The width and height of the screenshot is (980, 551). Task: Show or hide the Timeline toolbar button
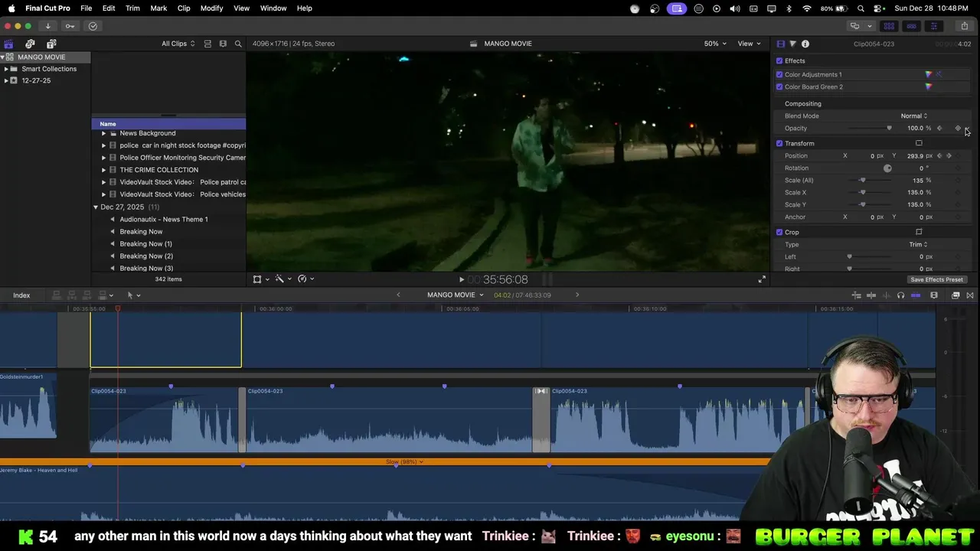coord(911,26)
